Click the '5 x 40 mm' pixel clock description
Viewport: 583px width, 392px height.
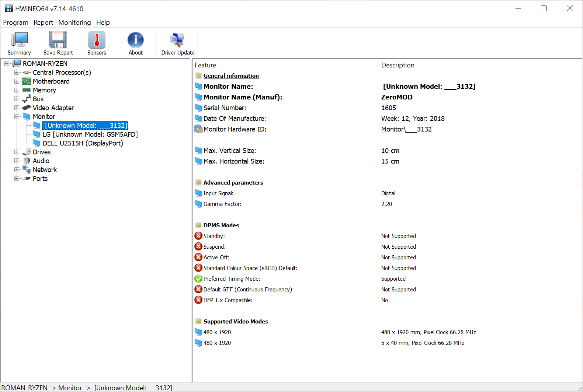coord(423,343)
